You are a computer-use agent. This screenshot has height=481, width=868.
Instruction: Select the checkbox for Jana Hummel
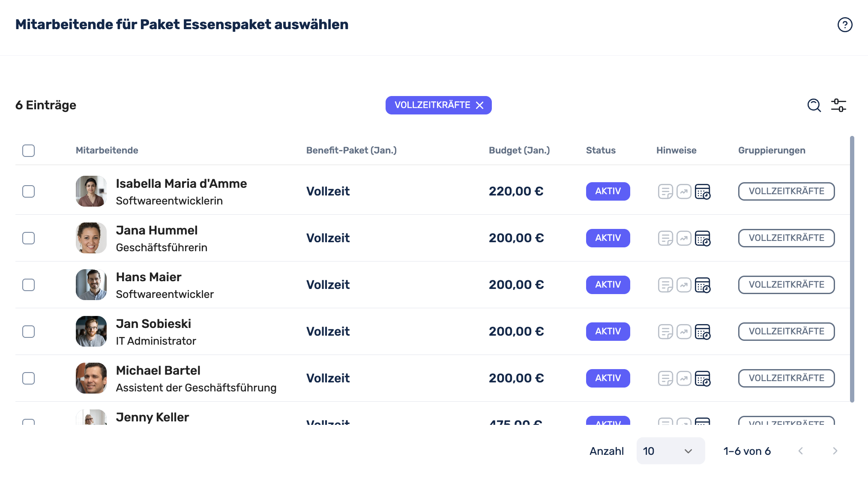click(x=29, y=238)
